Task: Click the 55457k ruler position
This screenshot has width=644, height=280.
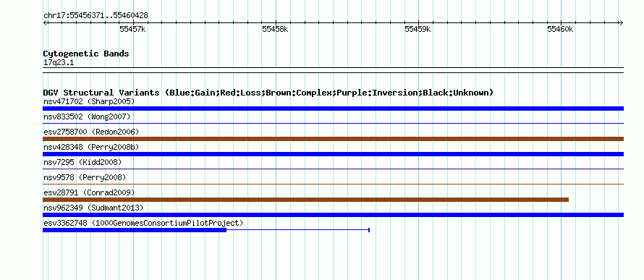Action: [132, 29]
